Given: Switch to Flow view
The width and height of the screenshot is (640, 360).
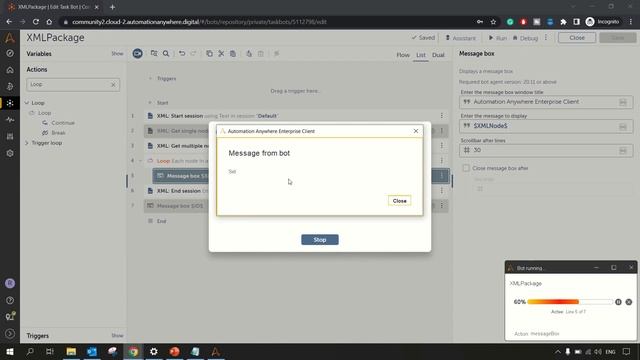Looking at the screenshot, I should pos(403,55).
